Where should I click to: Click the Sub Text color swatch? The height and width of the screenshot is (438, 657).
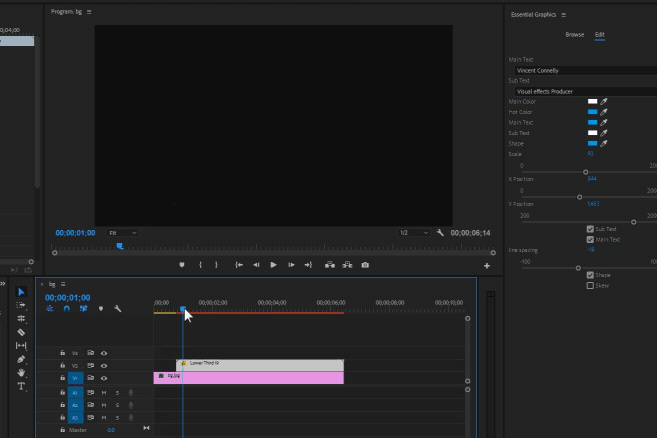(592, 133)
